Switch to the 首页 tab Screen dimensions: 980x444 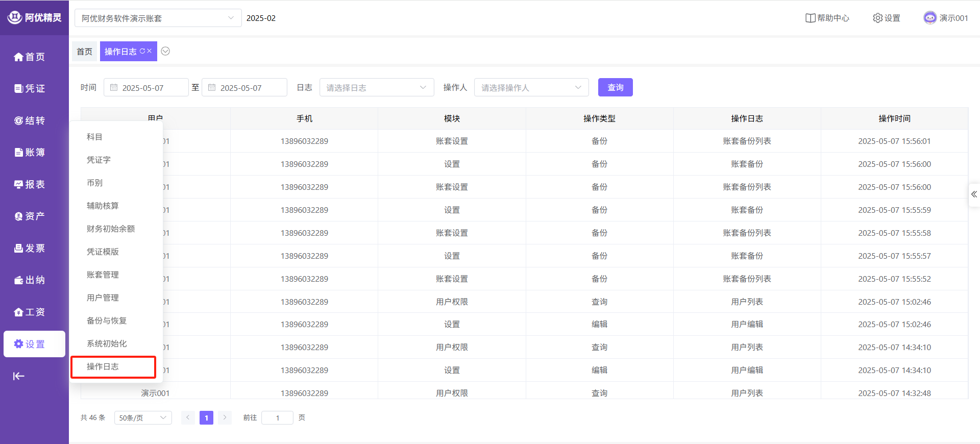[84, 52]
